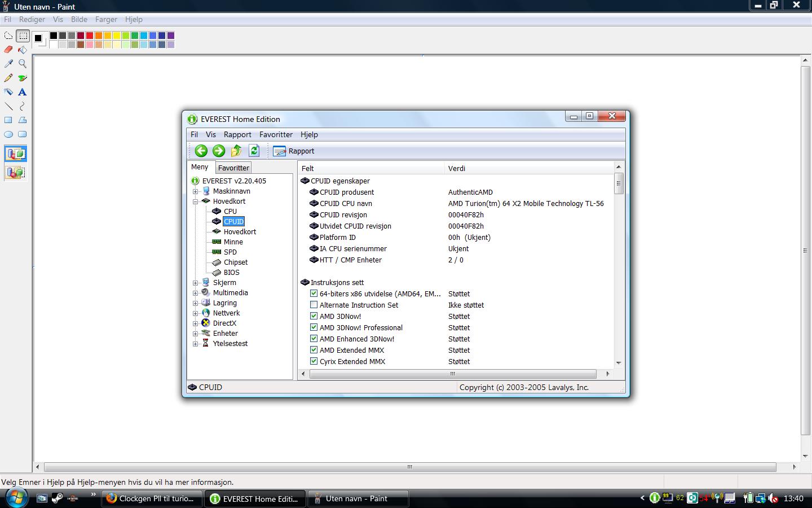Pick the red color swatch
Screen dimensions: 812x508
(90, 36)
